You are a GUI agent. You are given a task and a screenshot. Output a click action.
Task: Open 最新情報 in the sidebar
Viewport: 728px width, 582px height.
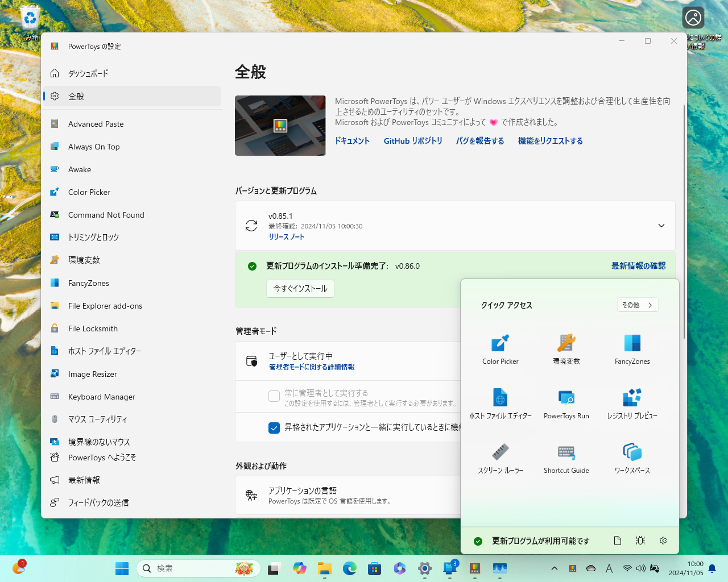point(132,480)
